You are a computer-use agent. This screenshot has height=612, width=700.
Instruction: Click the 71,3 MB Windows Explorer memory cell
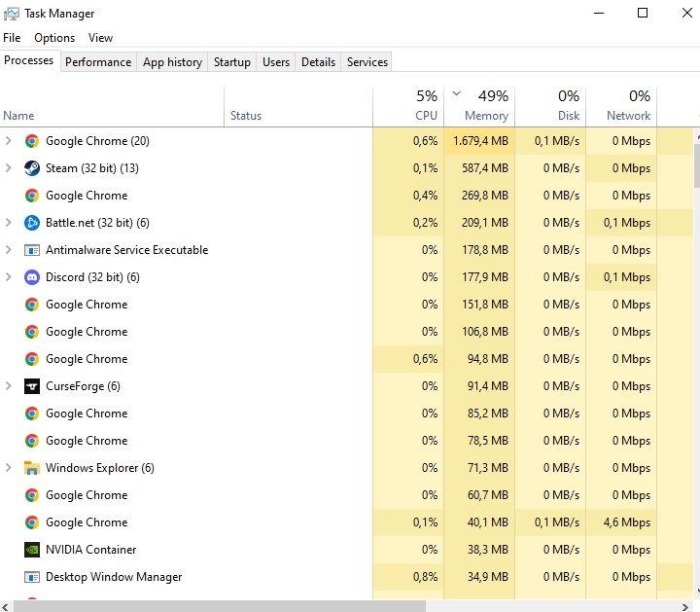click(479, 468)
